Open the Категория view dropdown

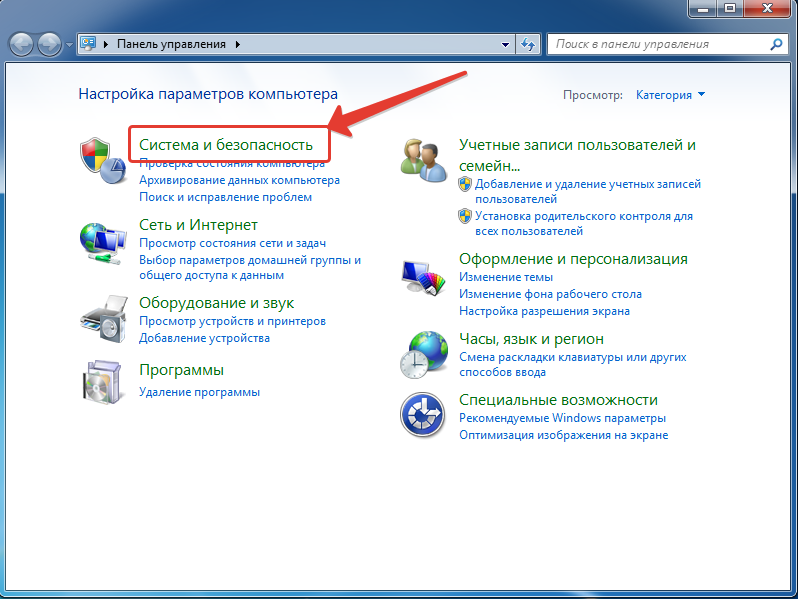670,95
